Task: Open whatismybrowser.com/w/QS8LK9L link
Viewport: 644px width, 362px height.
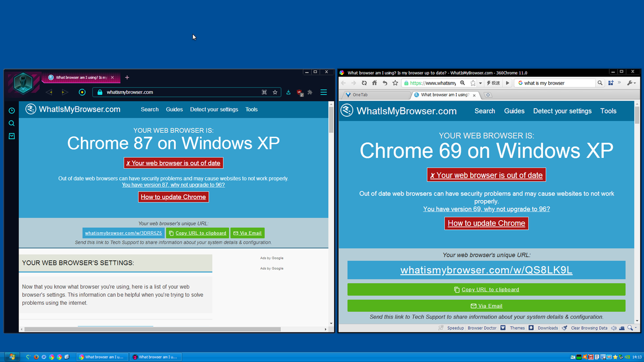Action: pyautogui.click(x=487, y=270)
